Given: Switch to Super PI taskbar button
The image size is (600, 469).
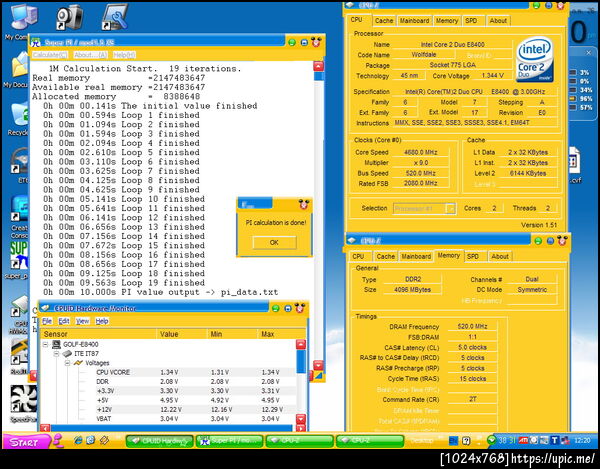Looking at the screenshot, I should click(230, 441).
